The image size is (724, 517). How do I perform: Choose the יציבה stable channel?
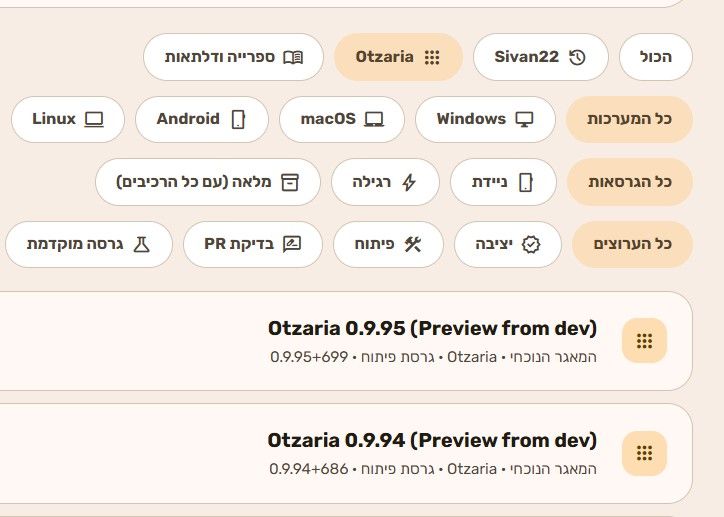[x=508, y=244]
